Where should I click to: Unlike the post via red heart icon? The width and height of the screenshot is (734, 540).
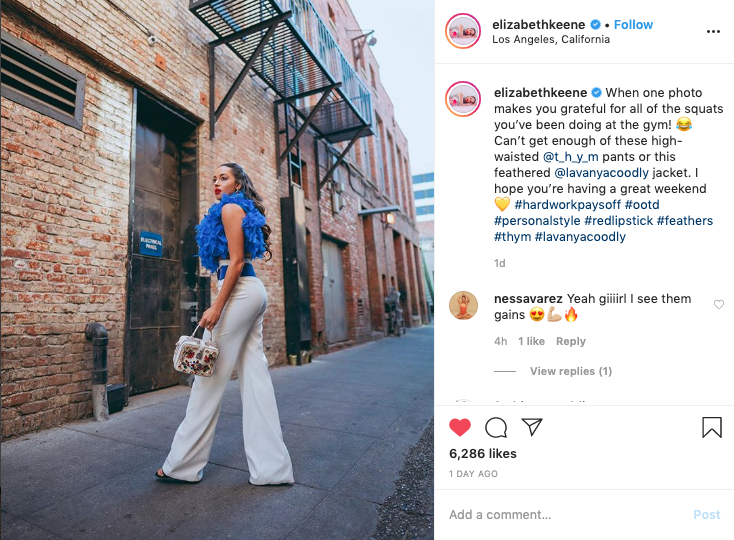pyautogui.click(x=460, y=427)
